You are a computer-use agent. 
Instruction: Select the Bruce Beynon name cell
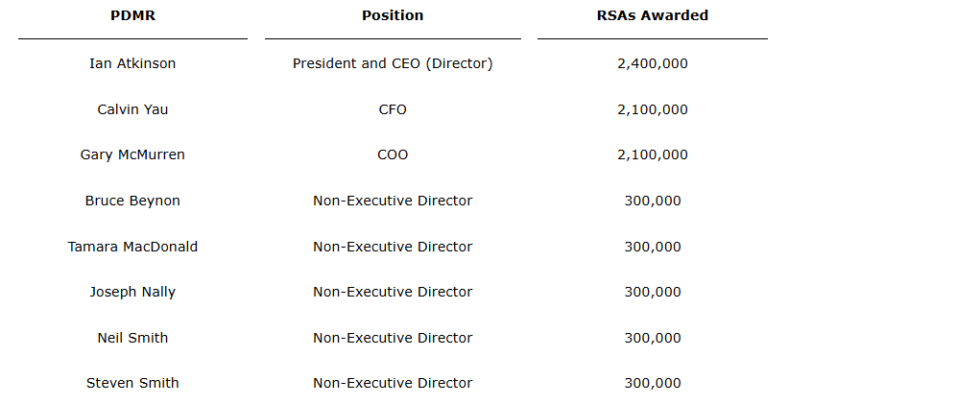132,201
